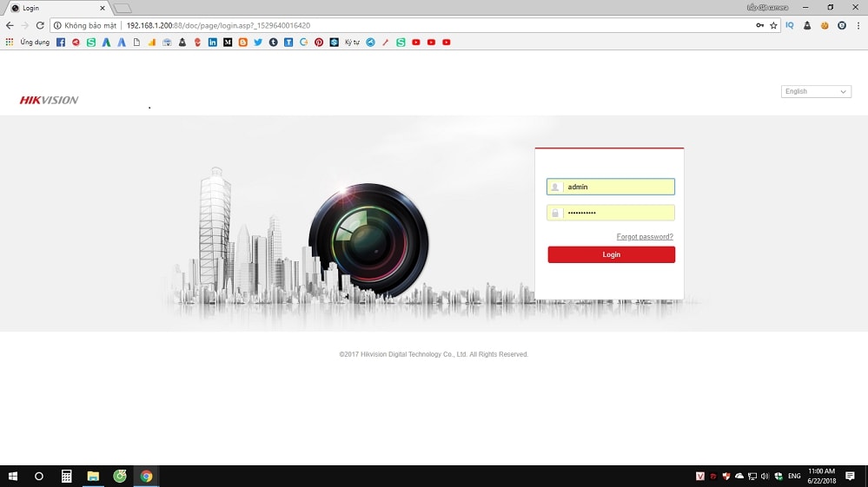Click the volume speaker tray icon

[765, 476]
